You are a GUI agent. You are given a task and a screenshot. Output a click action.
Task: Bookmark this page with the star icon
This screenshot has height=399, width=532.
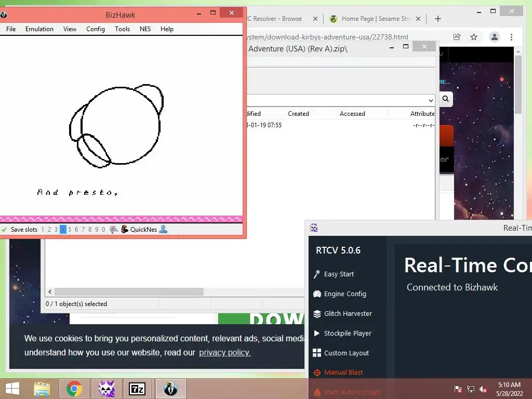click(x=474, y=37)
